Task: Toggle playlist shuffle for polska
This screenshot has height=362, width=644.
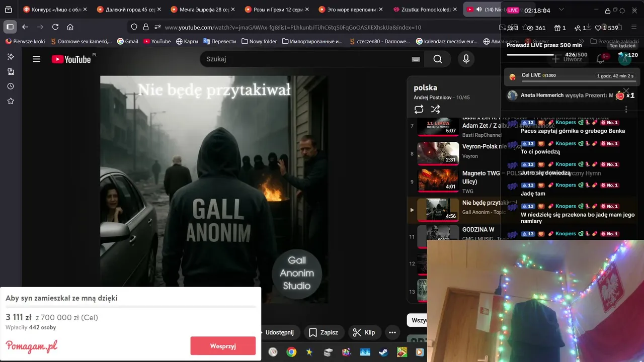Action: [436, 109]
